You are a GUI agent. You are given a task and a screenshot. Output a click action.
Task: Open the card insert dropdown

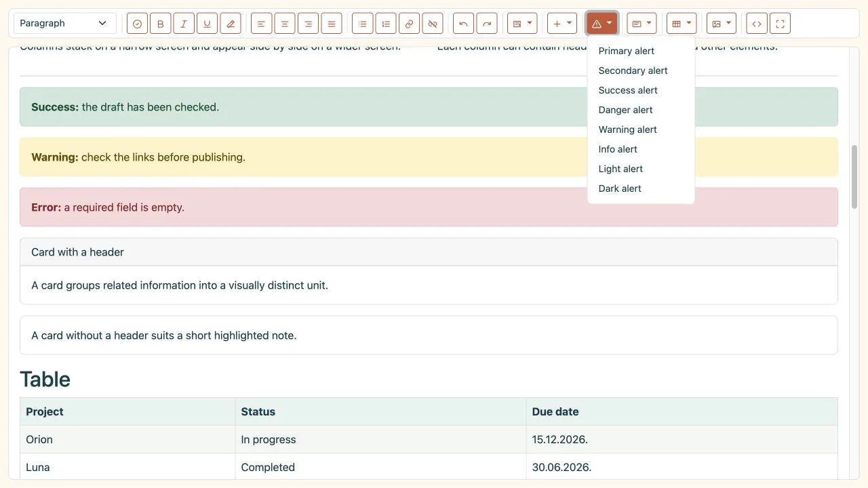[642, 24]
